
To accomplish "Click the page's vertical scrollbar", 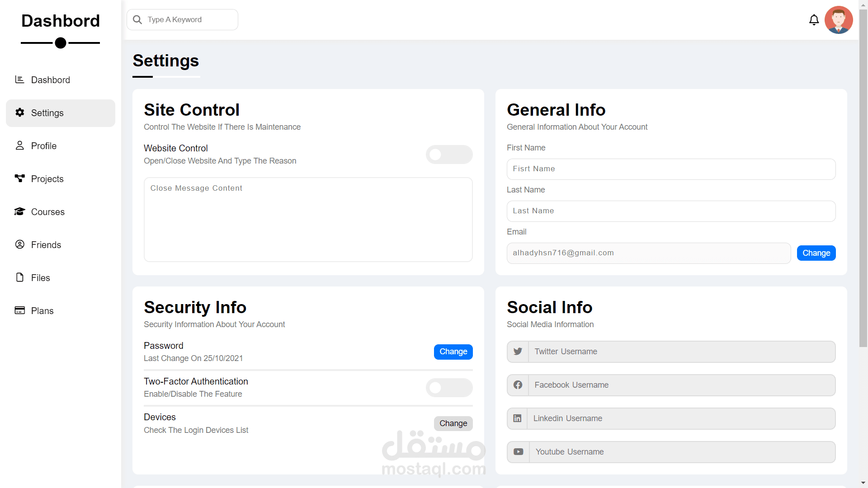I will click(x=863, y=181).
